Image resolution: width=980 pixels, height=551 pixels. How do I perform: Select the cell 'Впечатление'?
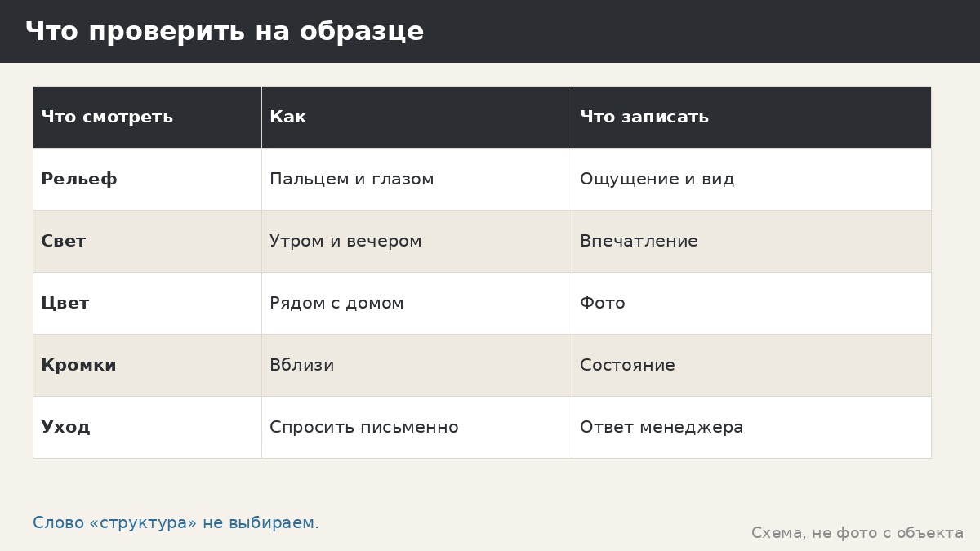[751, 241]
